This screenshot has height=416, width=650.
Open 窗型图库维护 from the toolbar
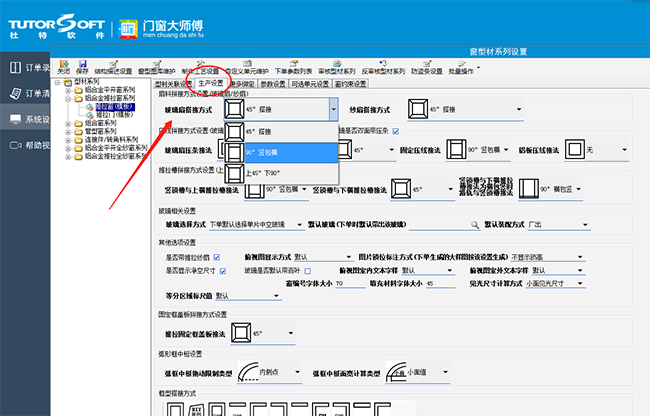157,67
